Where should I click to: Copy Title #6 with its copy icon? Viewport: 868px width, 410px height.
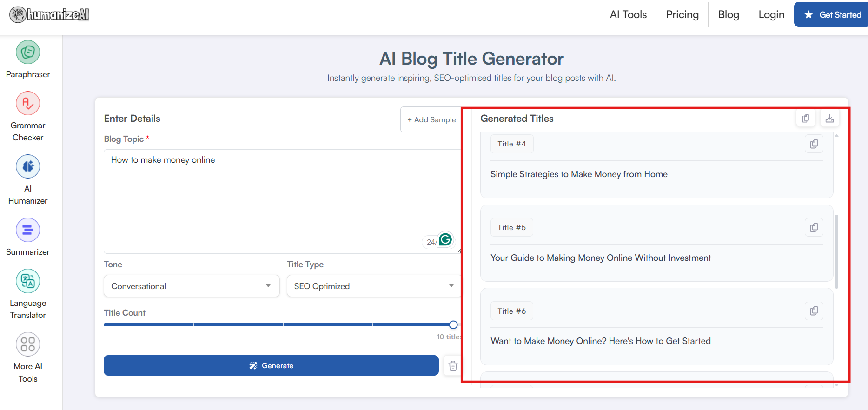814,311
